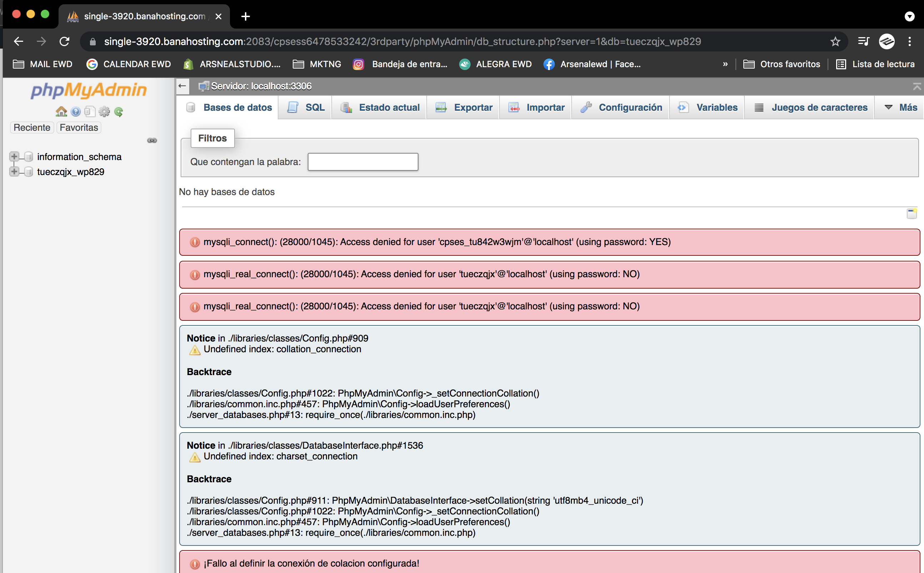Click Servidor: localhost:3306 breadcrumb link
Image resolution: width=924 pixels, height=573 pixels.
click(x=261, y=86)
